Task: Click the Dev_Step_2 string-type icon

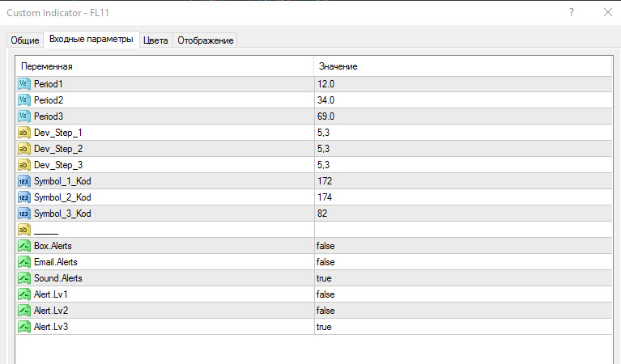Action: point(24,149)
